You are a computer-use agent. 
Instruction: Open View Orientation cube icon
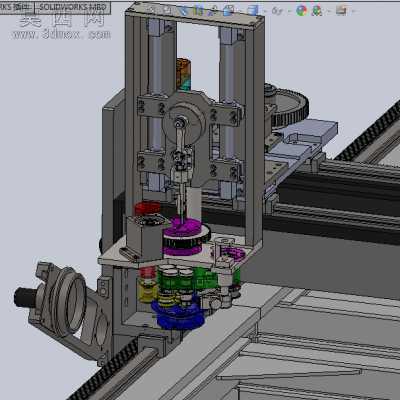(x=228, y=11)
